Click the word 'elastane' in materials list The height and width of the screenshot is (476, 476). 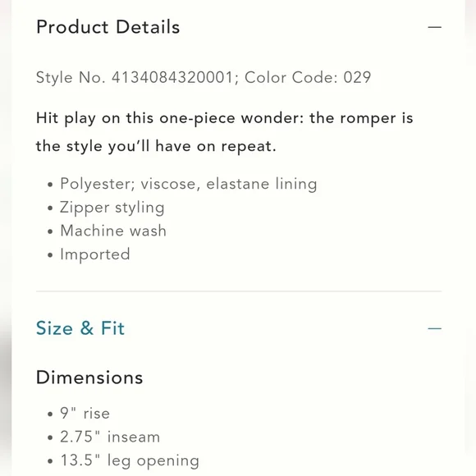(x=238, y=184)
